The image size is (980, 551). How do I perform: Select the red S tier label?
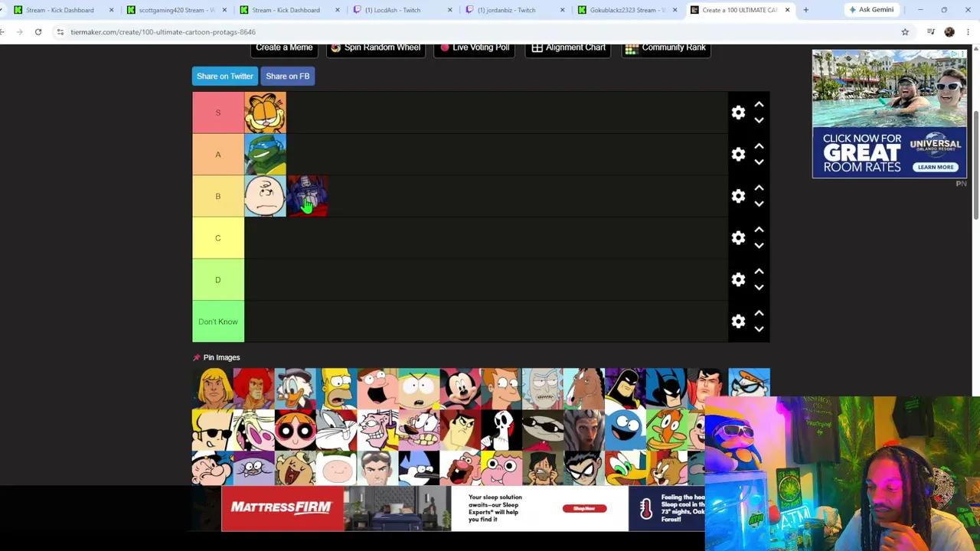tap(218, 112)
